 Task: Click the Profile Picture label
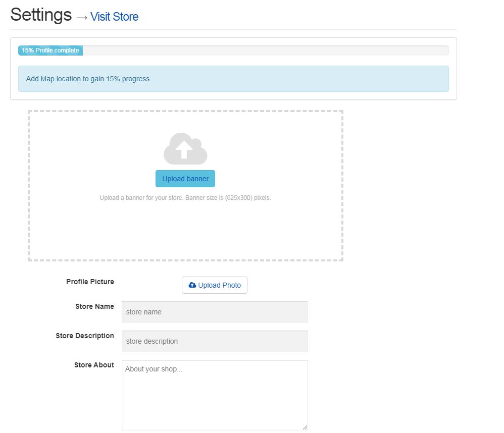[x=90, y=282]
